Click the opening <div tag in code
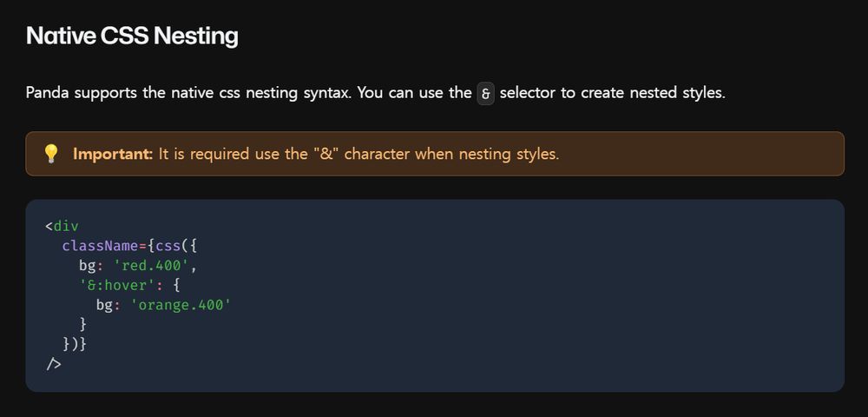 62,226
